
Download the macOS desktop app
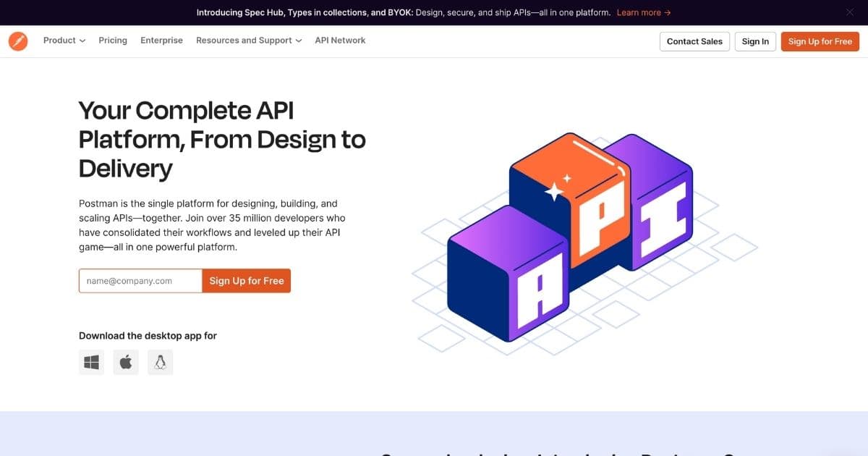click(x=126, y=362)
